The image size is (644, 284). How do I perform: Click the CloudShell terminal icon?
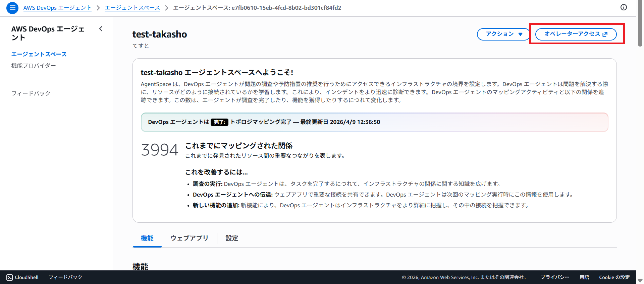pos(10,277)
